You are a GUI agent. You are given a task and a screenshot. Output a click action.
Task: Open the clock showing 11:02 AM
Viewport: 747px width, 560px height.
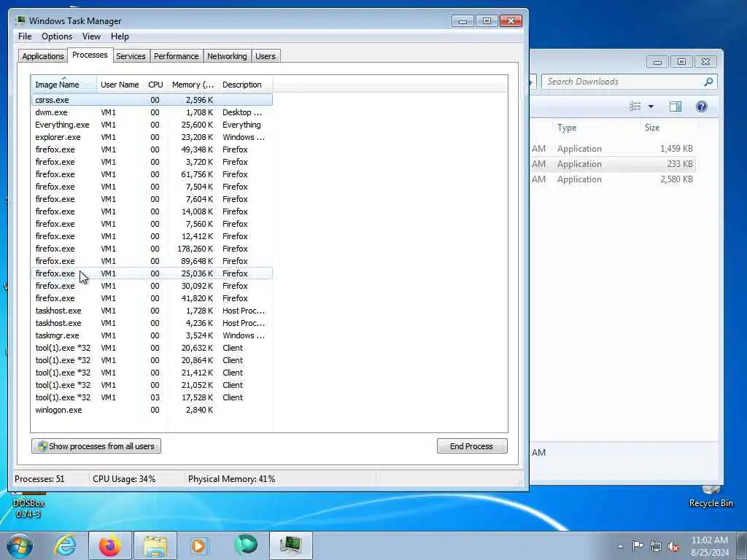click(x=709, y=545)
